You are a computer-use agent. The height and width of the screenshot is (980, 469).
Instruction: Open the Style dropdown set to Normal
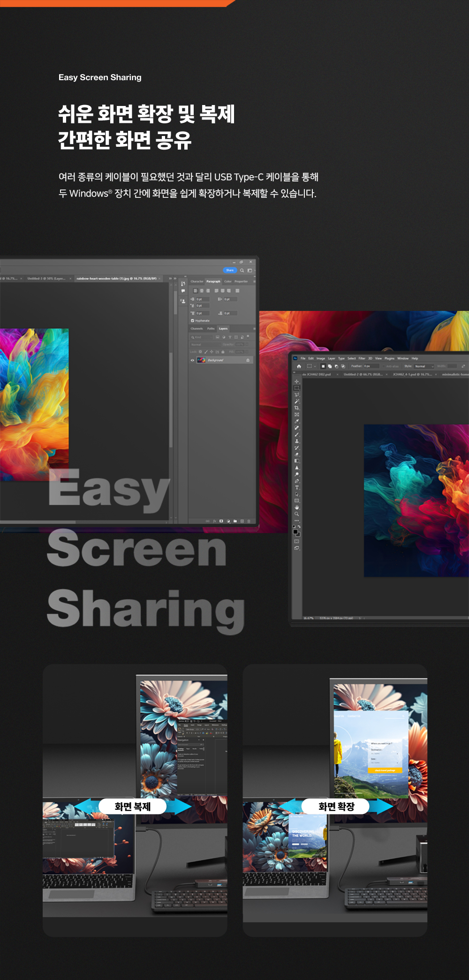click(424, 366)
